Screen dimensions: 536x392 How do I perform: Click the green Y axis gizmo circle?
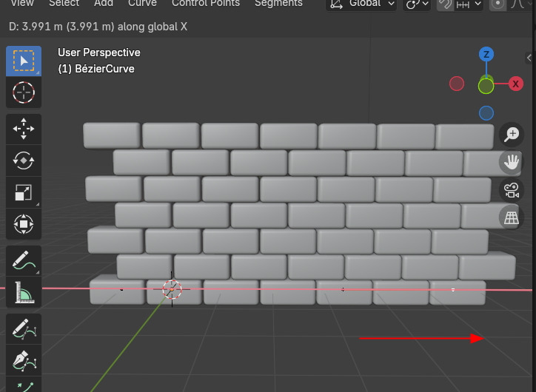click(486, 86)
